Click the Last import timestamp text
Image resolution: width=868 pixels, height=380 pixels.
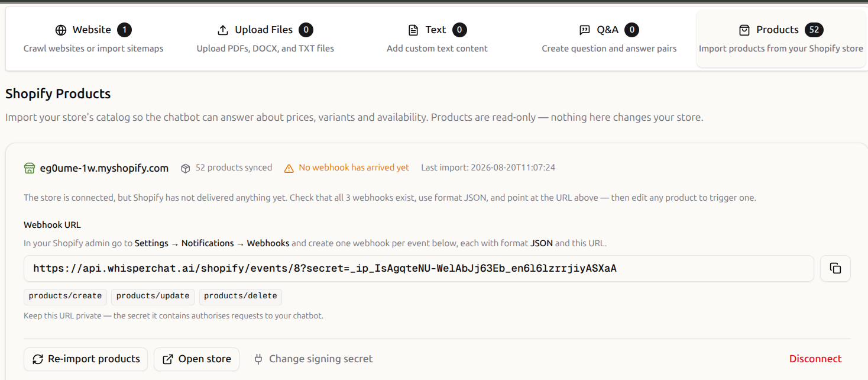(x=488, y=168)
